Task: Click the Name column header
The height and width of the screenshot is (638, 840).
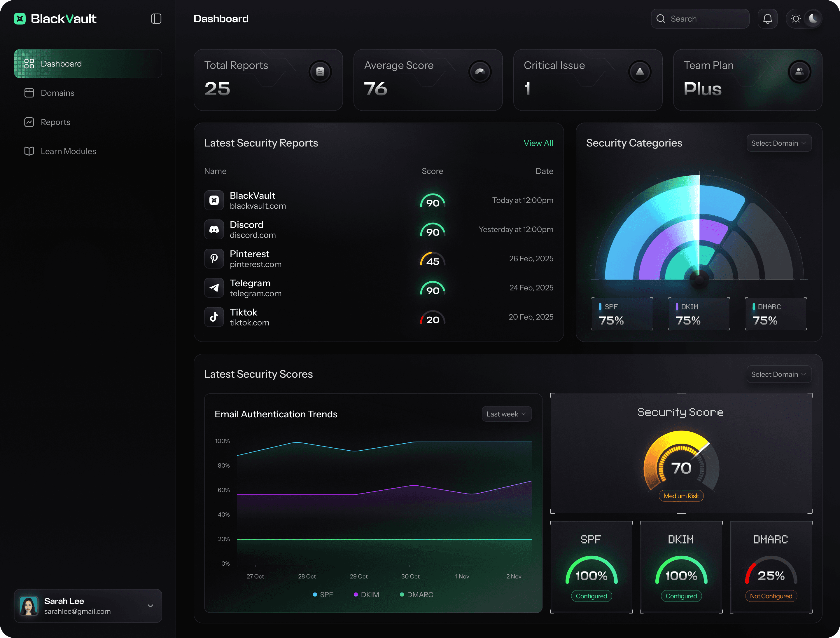Action: [x=215, y=171]
